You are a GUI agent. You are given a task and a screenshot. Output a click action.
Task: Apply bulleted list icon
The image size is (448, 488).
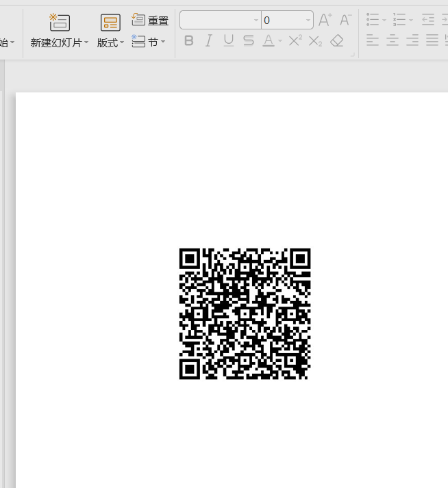(372, 20)
